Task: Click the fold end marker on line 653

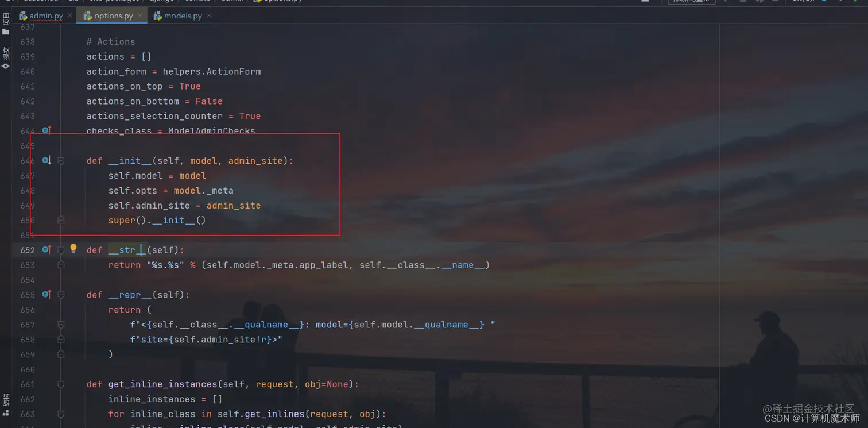Action: [x=61, y=265]
